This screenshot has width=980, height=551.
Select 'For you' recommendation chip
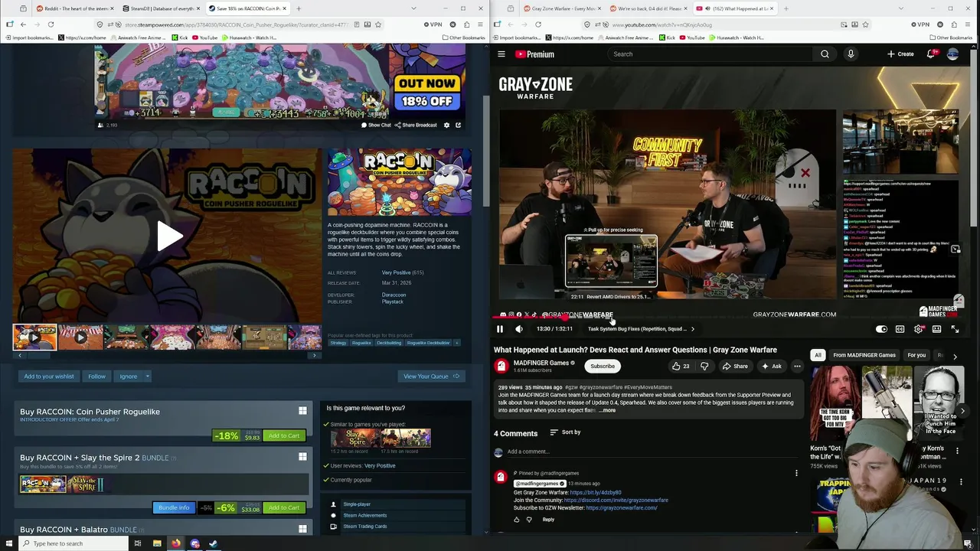point(916,355)
